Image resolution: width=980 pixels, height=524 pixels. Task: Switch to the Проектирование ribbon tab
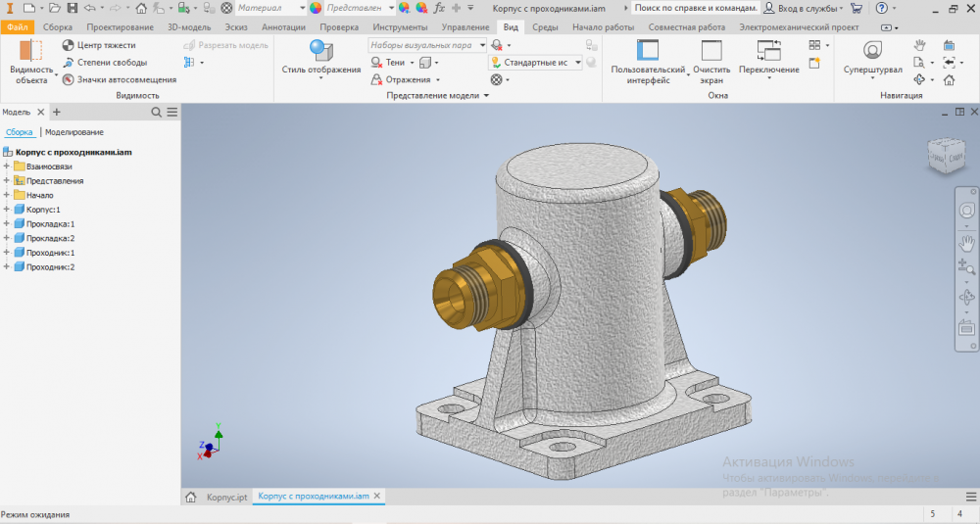pos(120,26)
